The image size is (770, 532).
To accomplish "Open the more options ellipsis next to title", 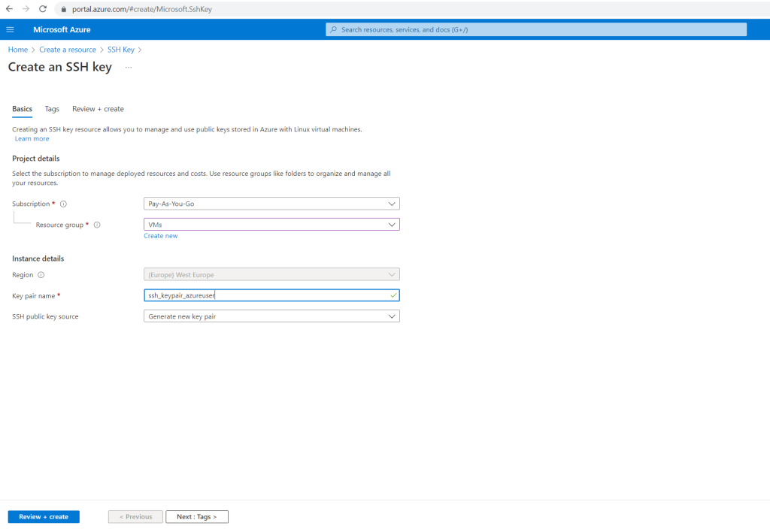I will [129, 67].
